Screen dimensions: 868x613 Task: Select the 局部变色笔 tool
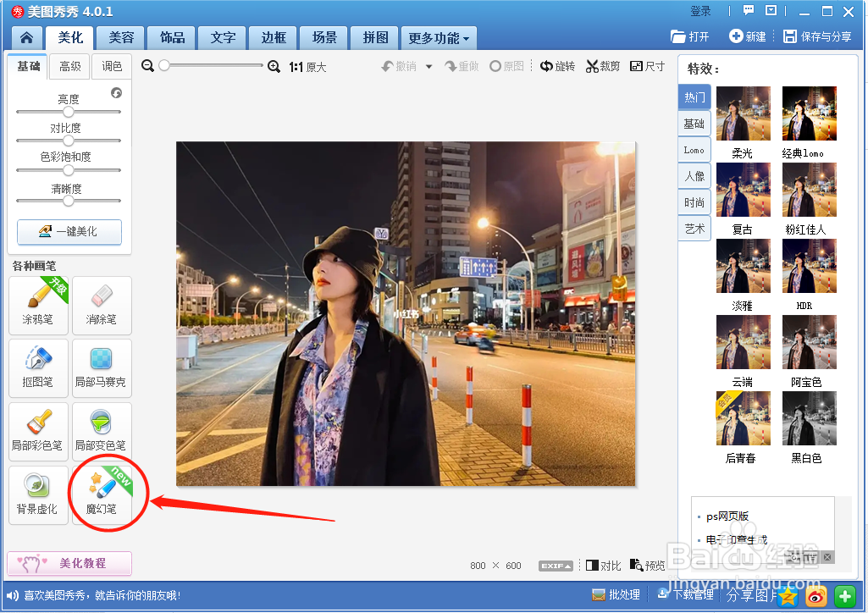[102, 432]
